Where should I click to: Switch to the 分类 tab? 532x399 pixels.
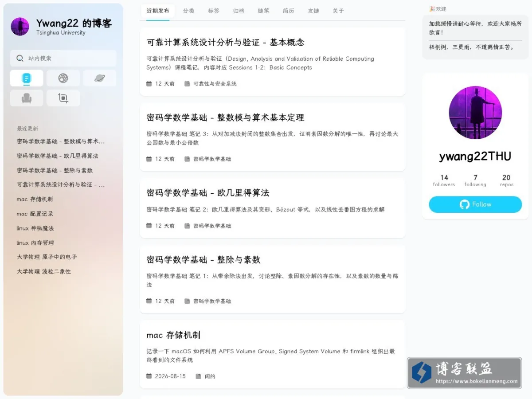pos(189,11)
